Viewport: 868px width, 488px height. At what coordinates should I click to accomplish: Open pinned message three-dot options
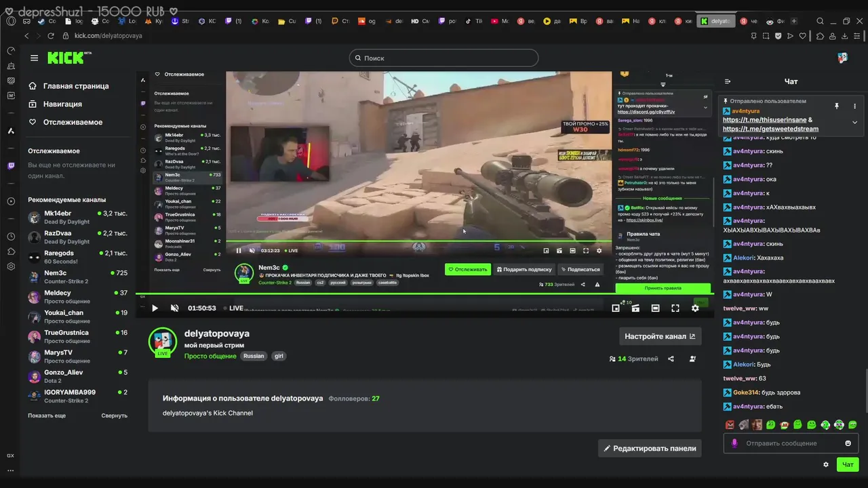pos(854,106)
